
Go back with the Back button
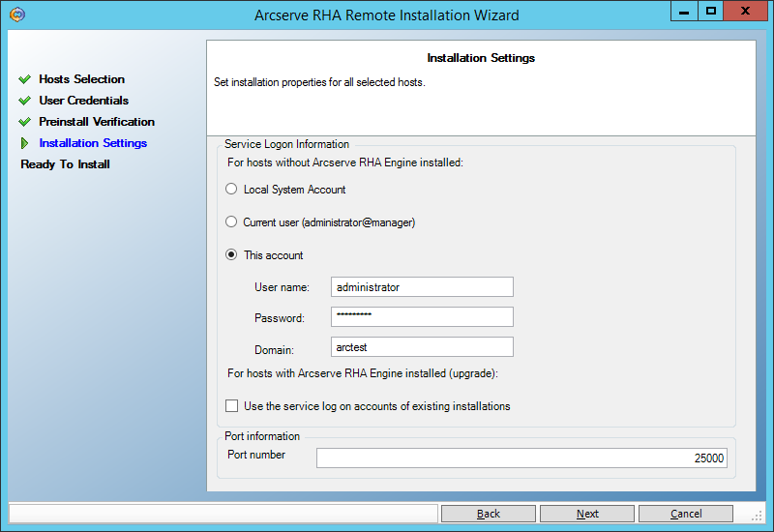click(x=489, y=514)
